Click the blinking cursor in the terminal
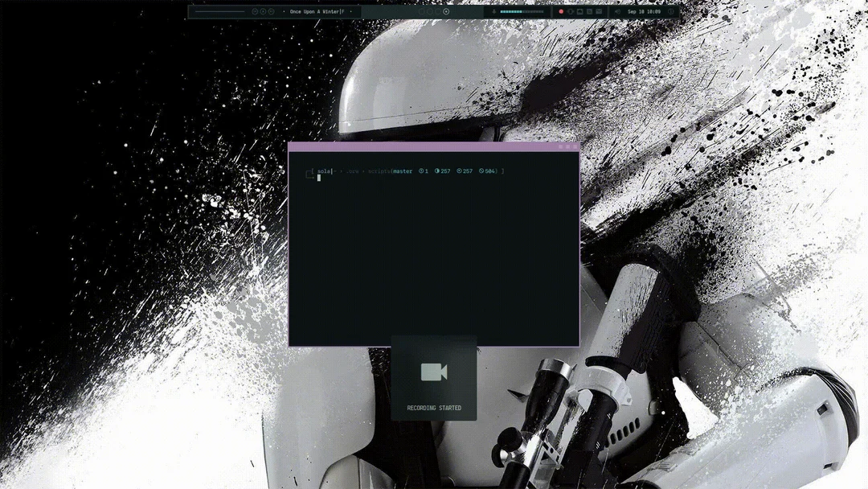 point(319,178)
